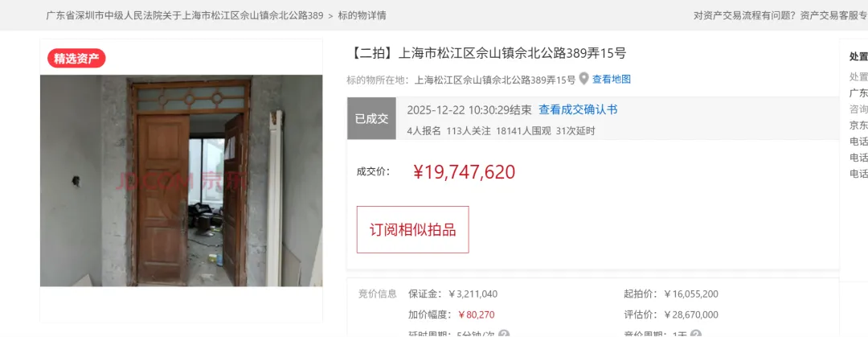Click the help icon next to 延时周期
The width and height of the screenshot is (868, 337).
(504, 335)
